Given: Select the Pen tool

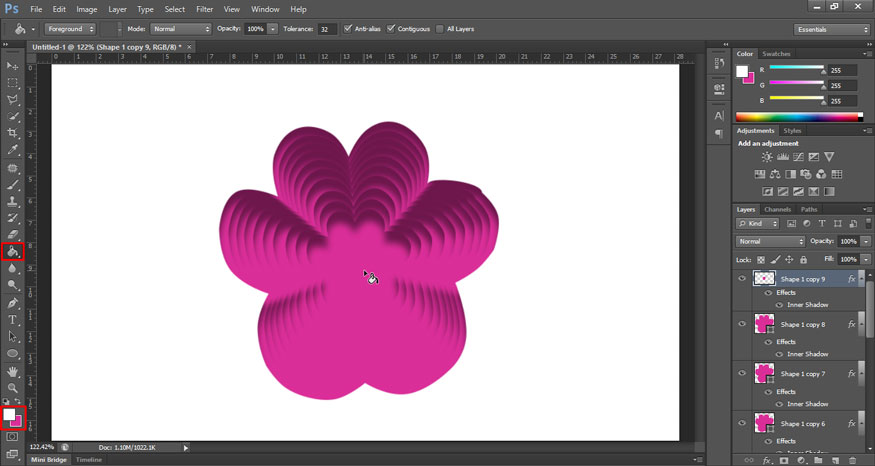Looking at the screenshot, I should (x=13, y=302).
